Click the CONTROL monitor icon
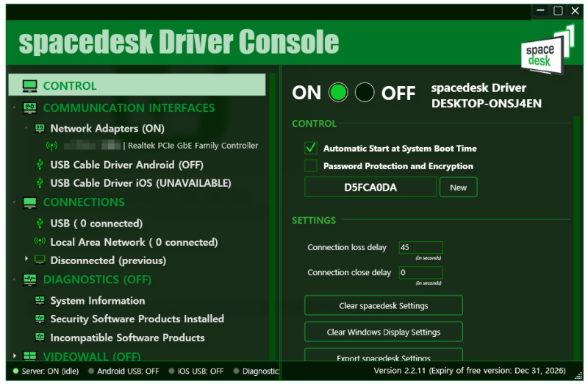588x384 pixels. [x=29, y=86]
